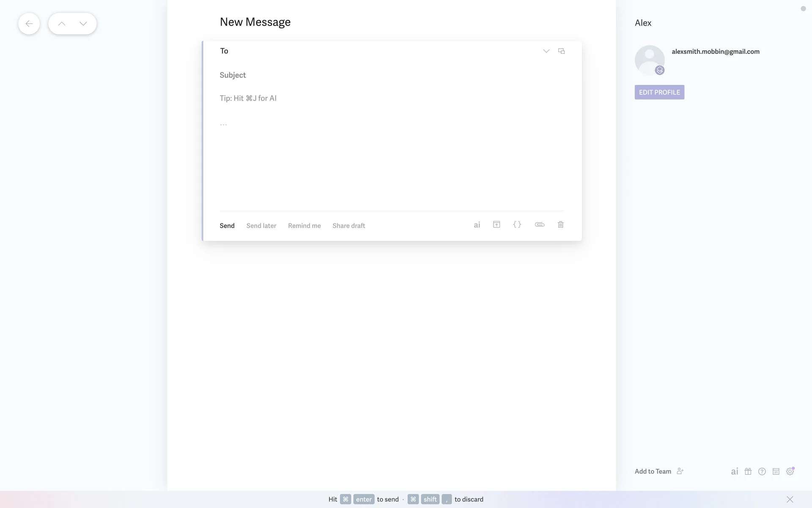Click Send later option

click(x=261, y=226)
